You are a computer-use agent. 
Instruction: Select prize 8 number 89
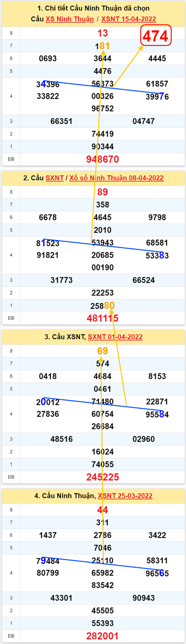click(x=103, y=192)
